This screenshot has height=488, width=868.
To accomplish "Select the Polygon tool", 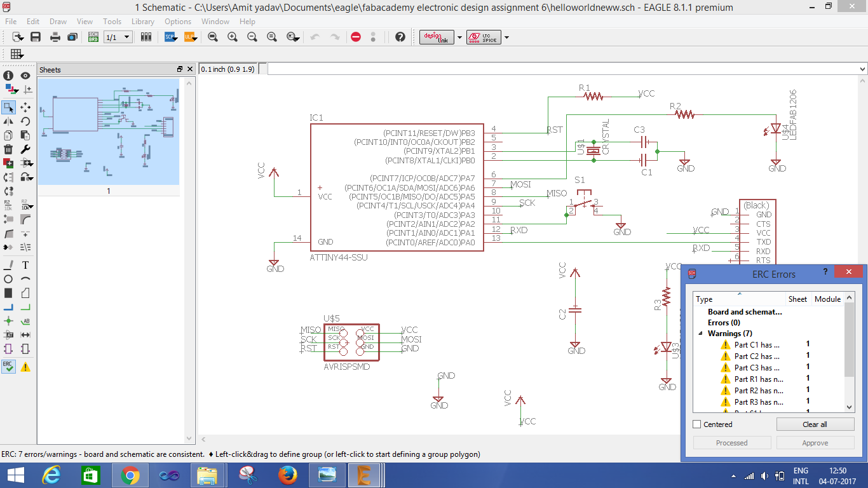I will pyautogui.click(x=25, y=293).
